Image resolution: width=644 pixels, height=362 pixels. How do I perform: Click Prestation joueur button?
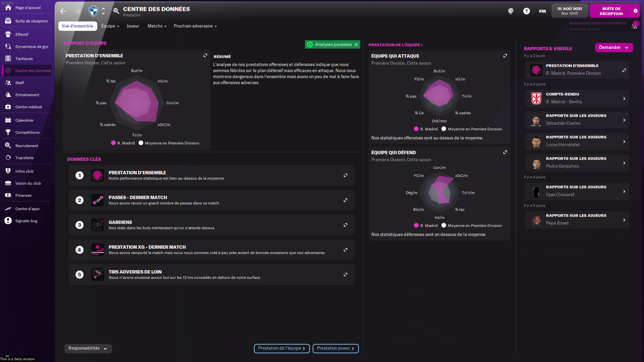click(x=335, y=348)
